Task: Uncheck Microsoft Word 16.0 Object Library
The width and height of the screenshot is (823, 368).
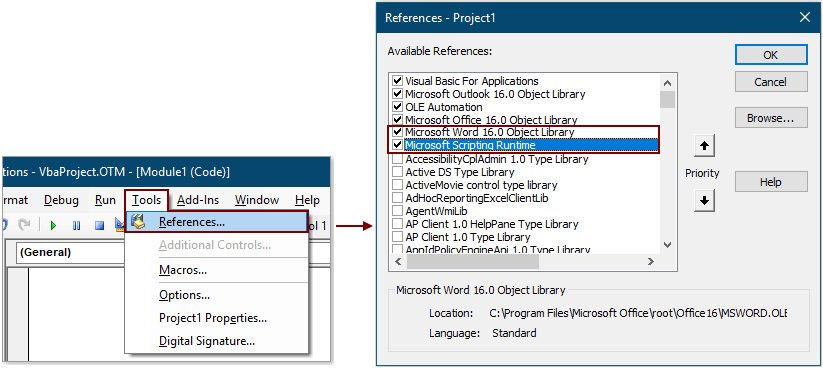Action: click(x=397, y=132)
